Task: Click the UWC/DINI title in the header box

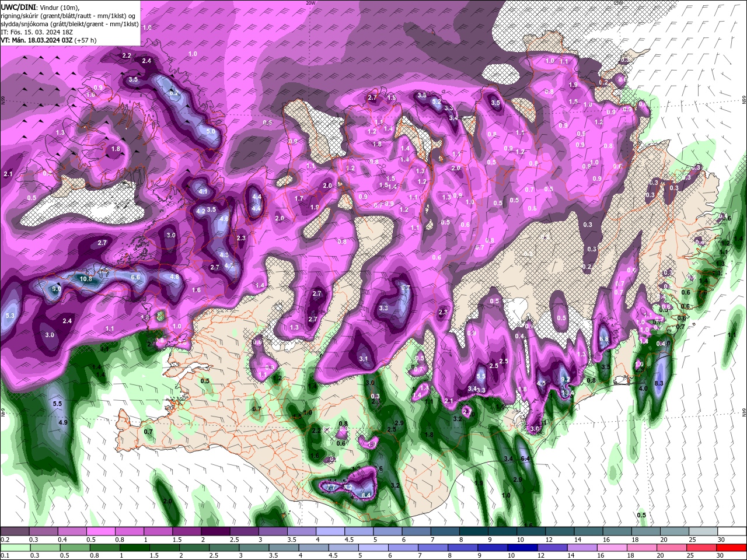Action: [x=18, y=7]
